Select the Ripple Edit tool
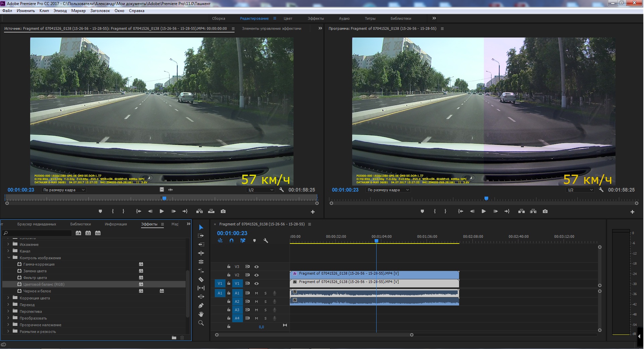644x349 pixels. coord(201,253)
